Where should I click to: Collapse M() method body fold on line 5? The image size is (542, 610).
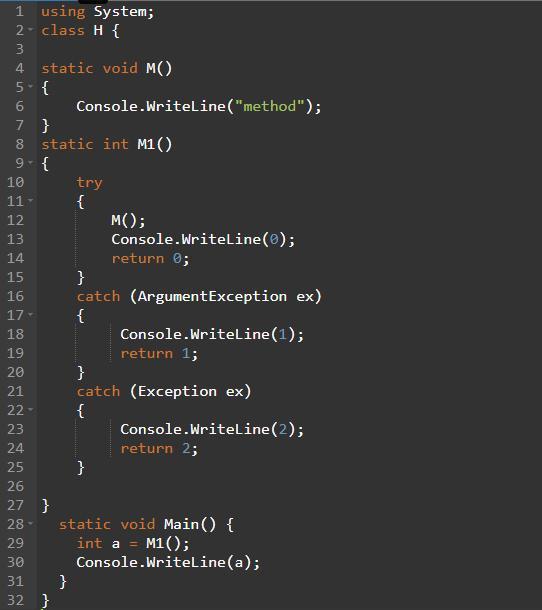click(31, 86)
